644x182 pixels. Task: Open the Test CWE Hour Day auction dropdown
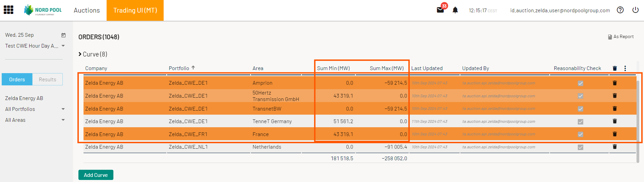click(x=35, y=46)
